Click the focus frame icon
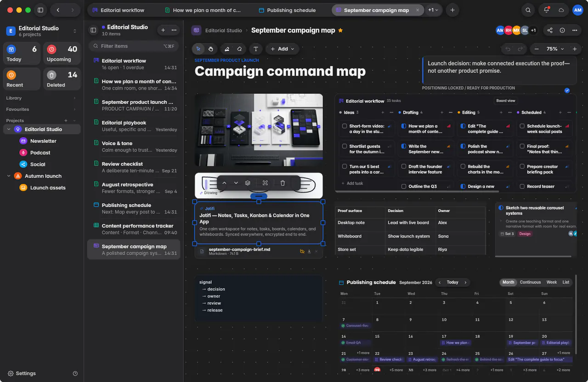The width and height of the screenshot is (588, 382). (x=265, y=183)
